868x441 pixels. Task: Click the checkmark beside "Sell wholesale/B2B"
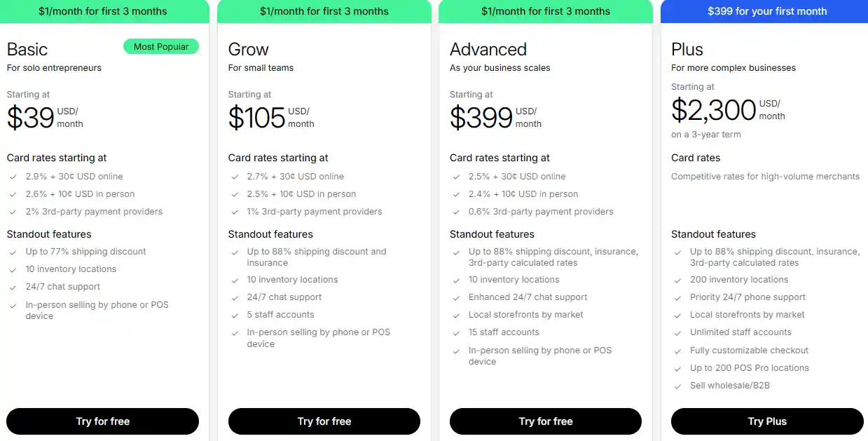(x=677, y=385)
